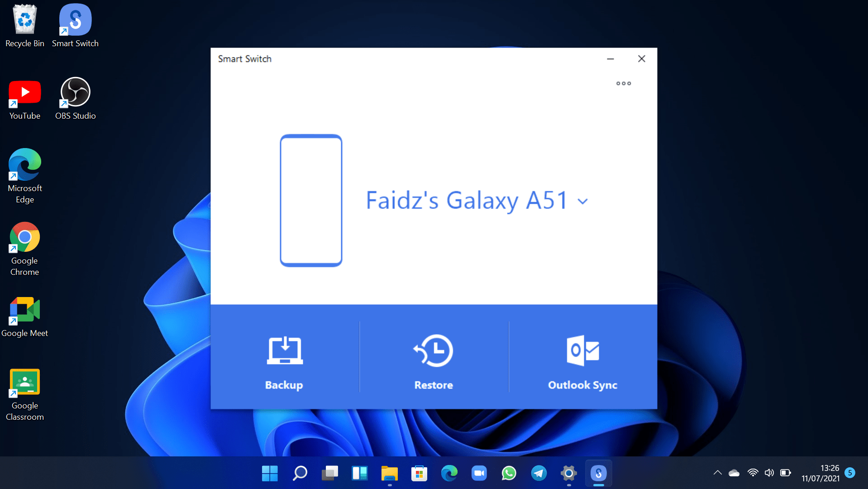868x489 pixels.
Task: Open the Windows Start menu
Action: pos(270,474)
